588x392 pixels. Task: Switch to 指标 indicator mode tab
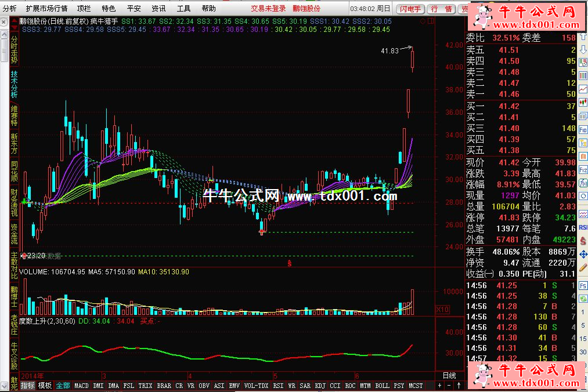(27, 386)
